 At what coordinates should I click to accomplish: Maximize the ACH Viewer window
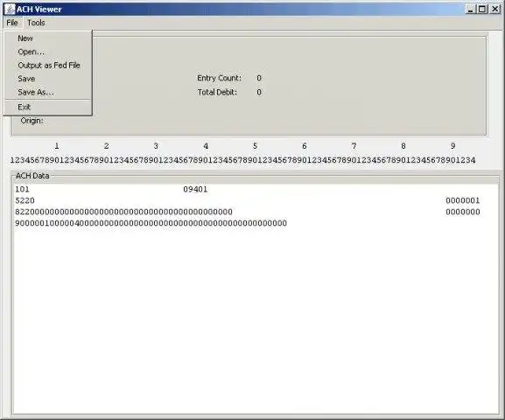coord(482,10)
